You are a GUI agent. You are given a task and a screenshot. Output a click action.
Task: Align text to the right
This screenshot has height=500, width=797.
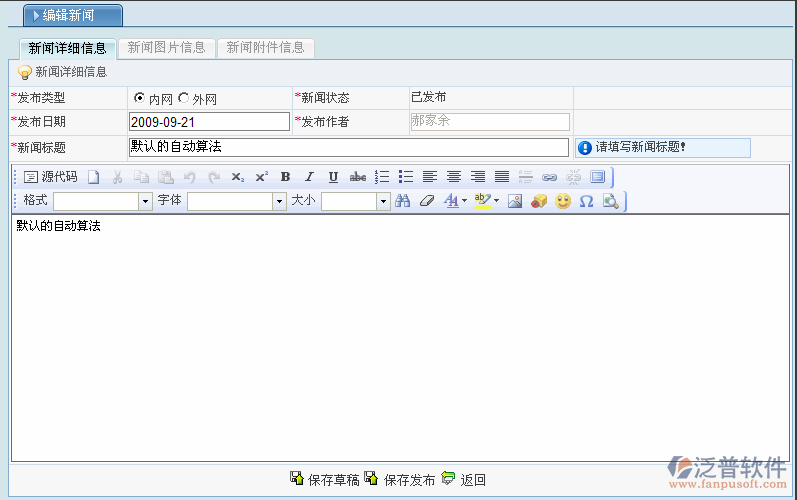[478, 177]
